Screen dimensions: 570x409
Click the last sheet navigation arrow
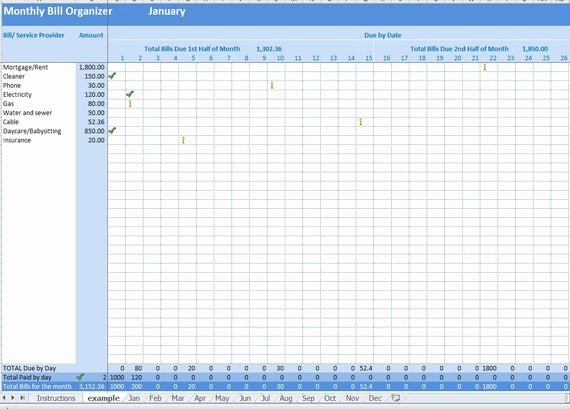click(x=22, y=398)
